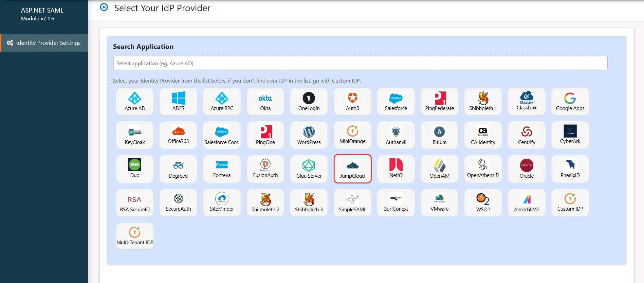Screen dimensions: 644x283
Task: Choose PingFederate as identity provider
Action: 440,101
